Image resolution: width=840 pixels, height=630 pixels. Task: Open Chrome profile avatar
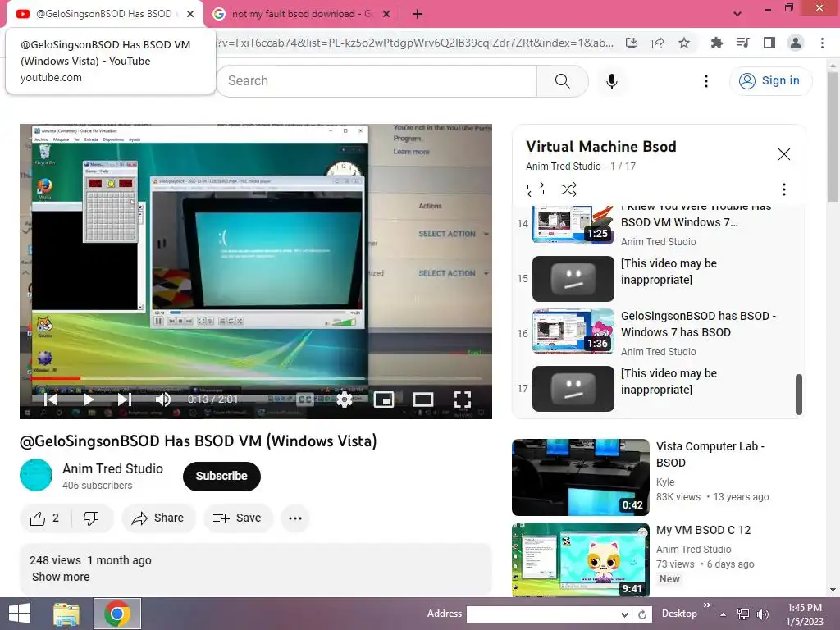tap(796, 43)
